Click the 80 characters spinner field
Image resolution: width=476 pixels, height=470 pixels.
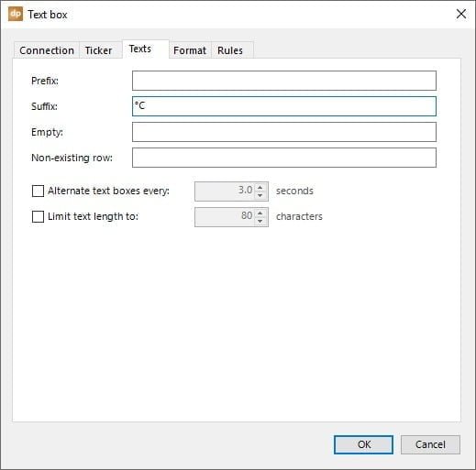[x=225, y=217]
